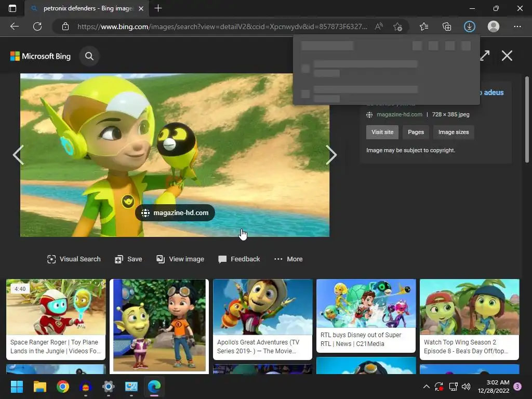The image size is (532, 399).
Task: Open Settings gear from taskbar
Action: [108, 387]
